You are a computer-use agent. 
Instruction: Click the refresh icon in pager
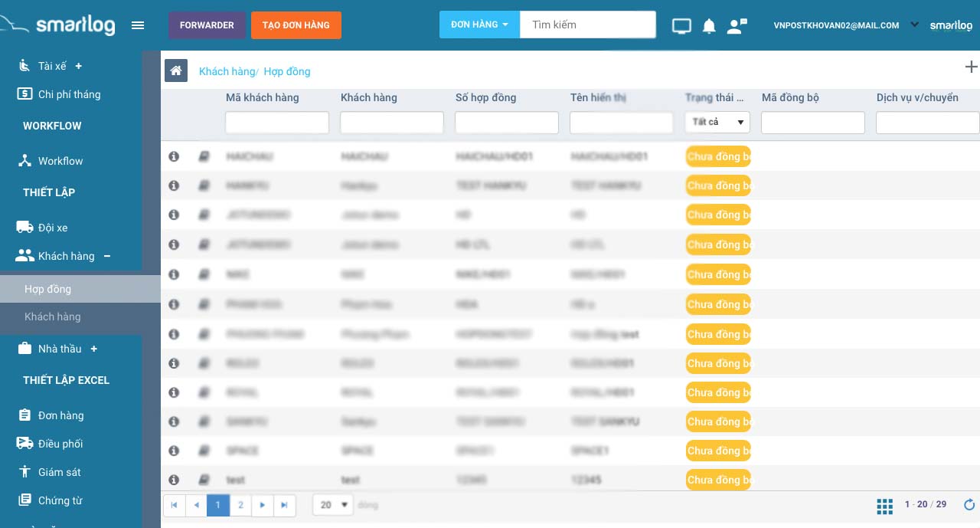pos(969,504)
